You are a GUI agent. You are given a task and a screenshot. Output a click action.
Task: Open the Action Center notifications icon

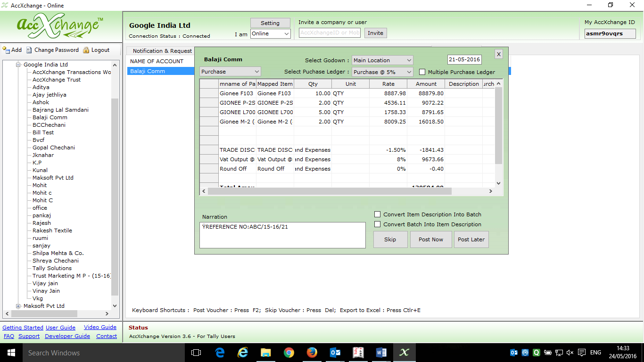[582, 353]
